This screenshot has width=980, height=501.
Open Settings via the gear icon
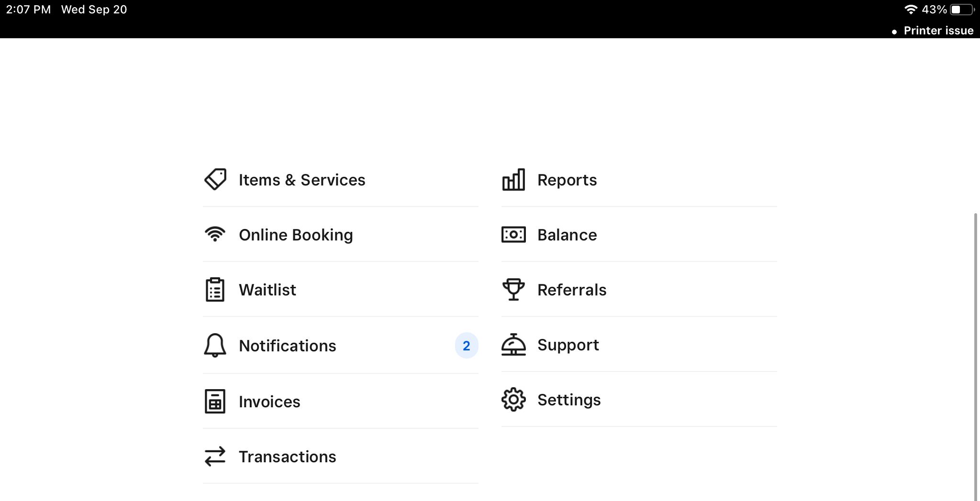click(513, 400)
